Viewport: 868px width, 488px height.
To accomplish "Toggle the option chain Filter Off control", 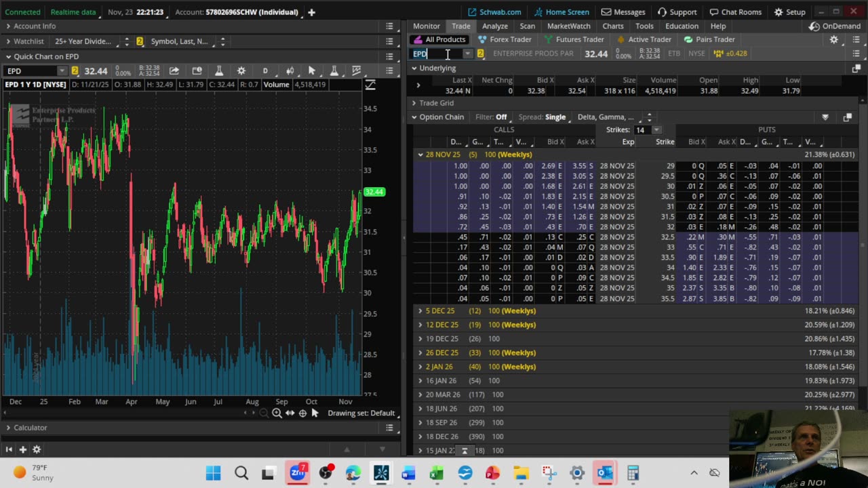I will [x=500, y=117].
